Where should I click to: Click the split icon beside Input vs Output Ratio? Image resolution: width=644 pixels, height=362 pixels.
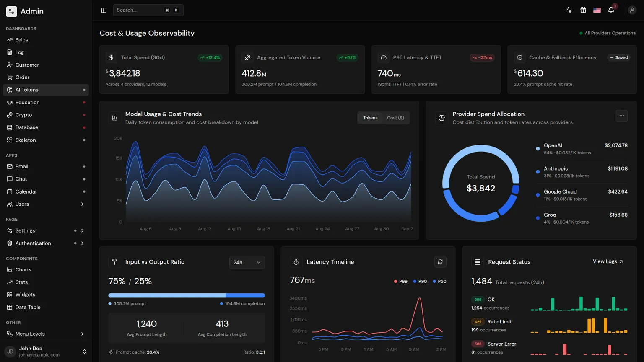[x=114, y=262]
